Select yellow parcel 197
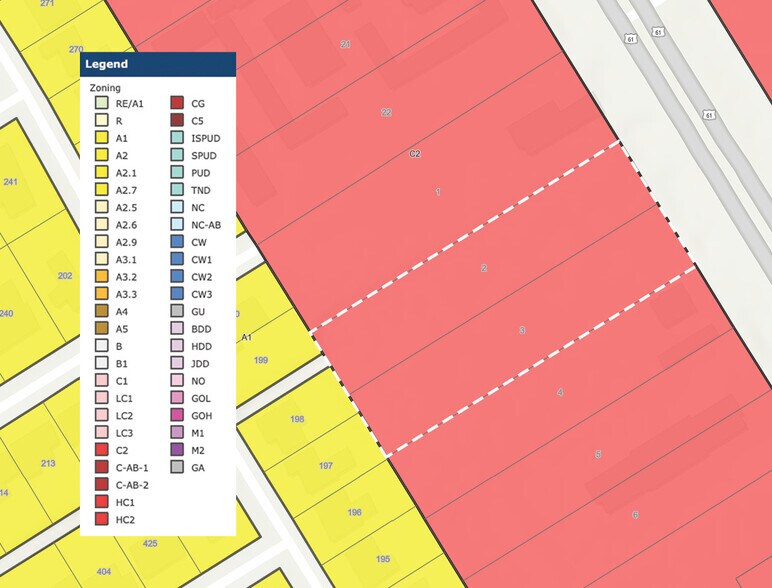This screenshot has width=772, height=588. (x=326, y=465)
